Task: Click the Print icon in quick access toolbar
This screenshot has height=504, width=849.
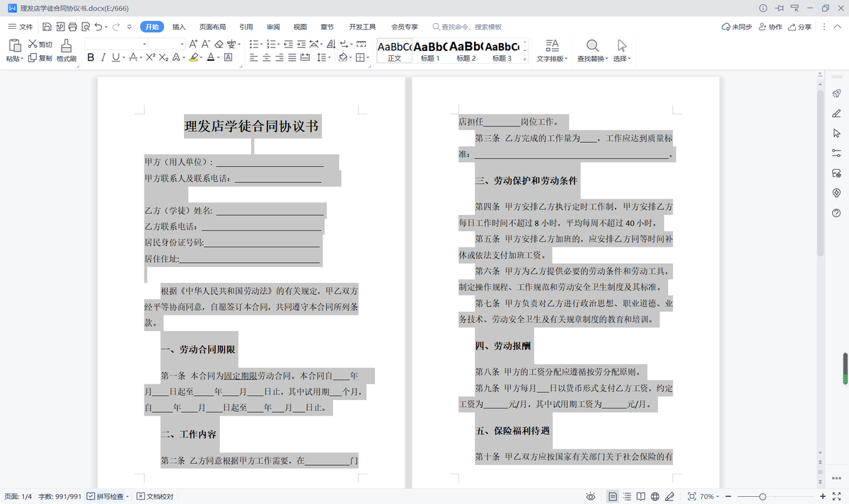Action: click(72, 27)
